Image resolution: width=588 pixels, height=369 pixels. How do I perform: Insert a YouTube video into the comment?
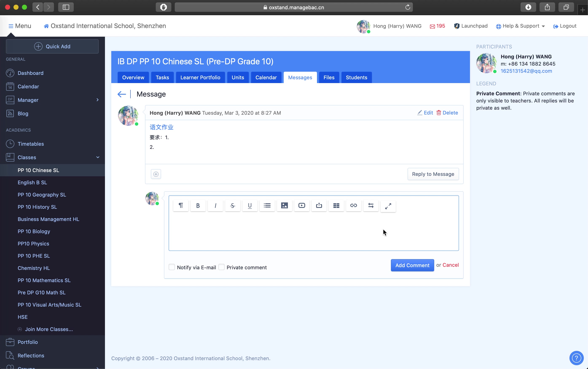coord(302,206)
